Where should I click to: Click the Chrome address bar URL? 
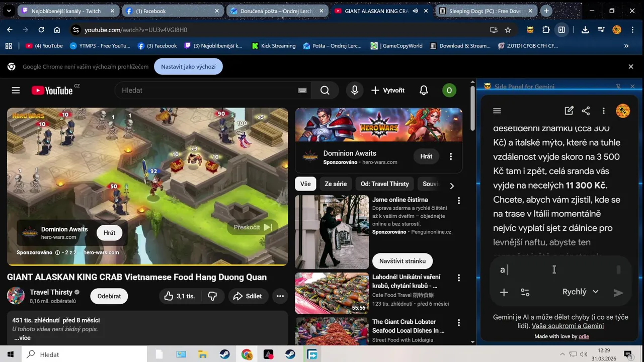tap(136, 30)
